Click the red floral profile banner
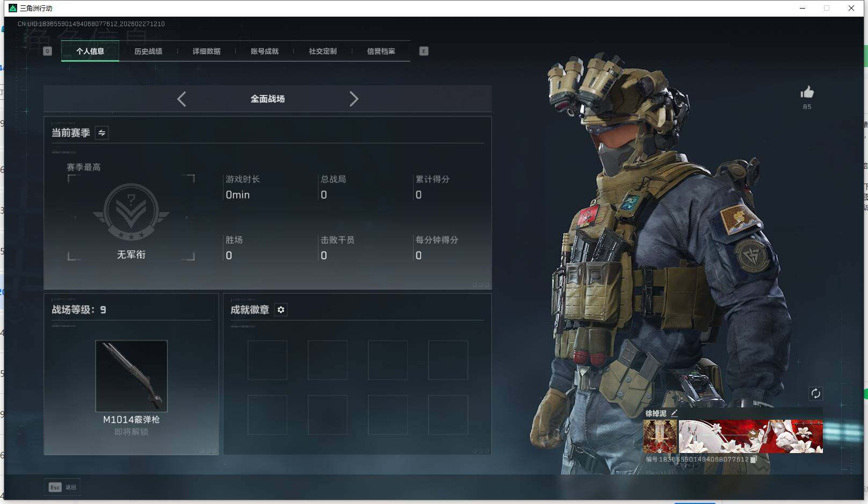This screenshot has width=868, height=504. click(751, 436)
